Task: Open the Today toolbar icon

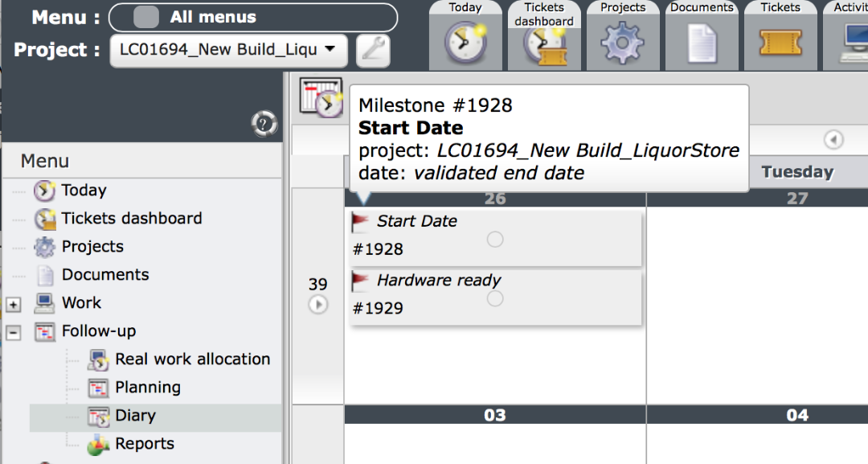Action: tap(465, 42)
